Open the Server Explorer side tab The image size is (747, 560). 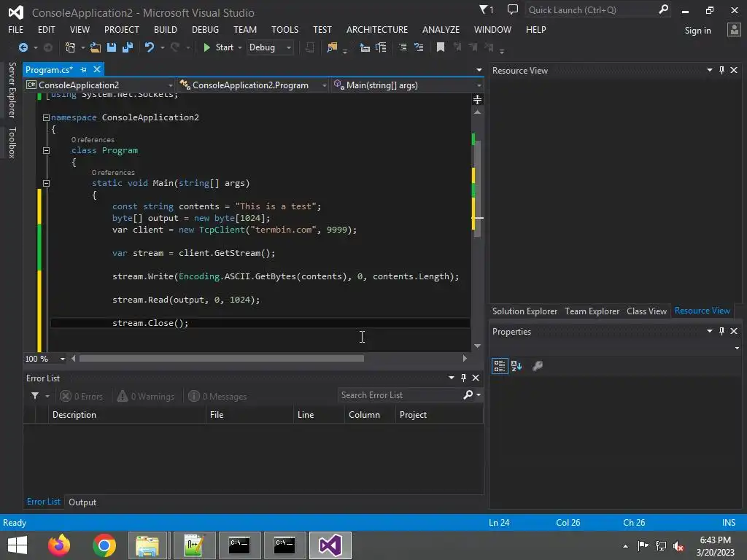click(x=12, y=90)
